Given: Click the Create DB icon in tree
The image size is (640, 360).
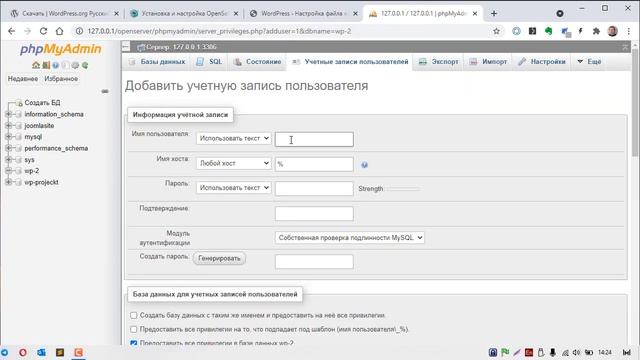Looking at the screenshot, I should click(19, 103).
